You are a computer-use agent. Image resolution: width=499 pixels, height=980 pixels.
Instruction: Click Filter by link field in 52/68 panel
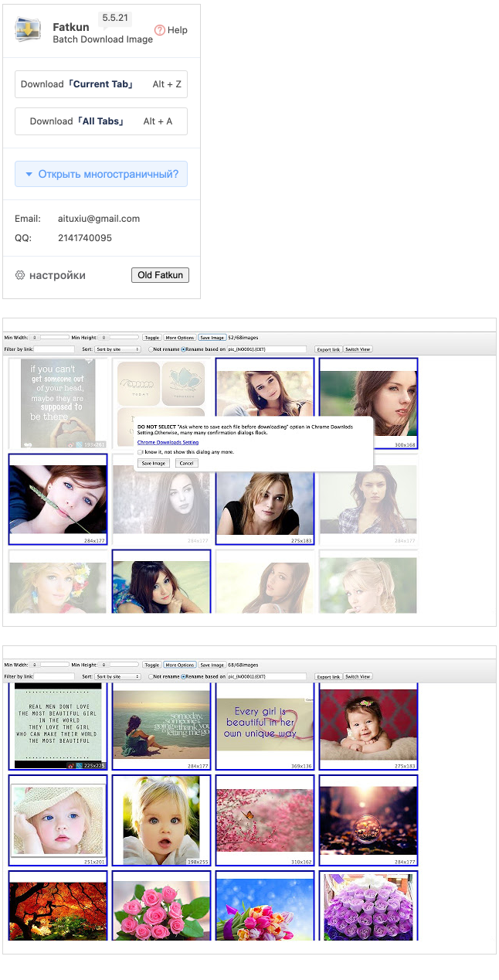click(x=55, y=349)
